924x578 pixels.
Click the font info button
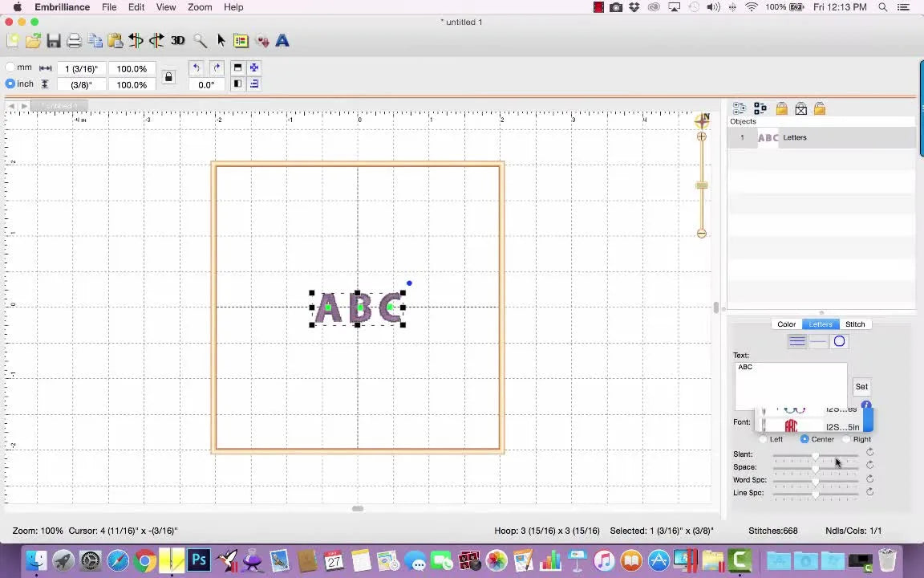coord(866,405)
